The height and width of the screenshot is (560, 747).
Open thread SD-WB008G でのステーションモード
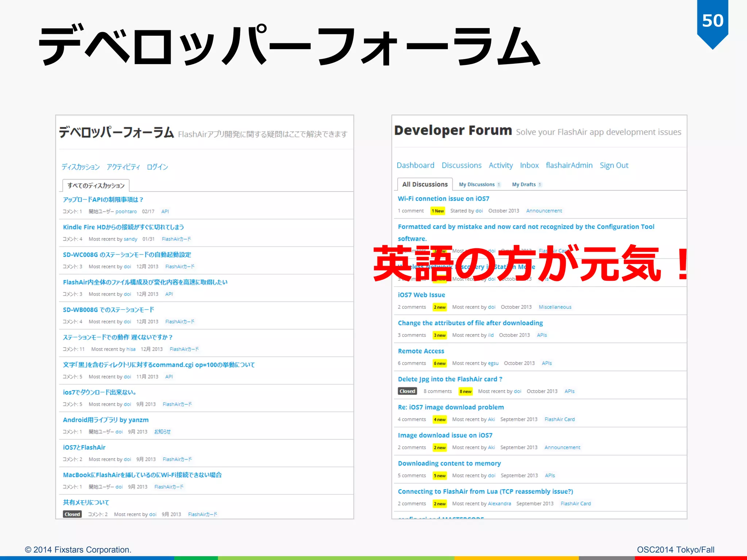point(108,310)
